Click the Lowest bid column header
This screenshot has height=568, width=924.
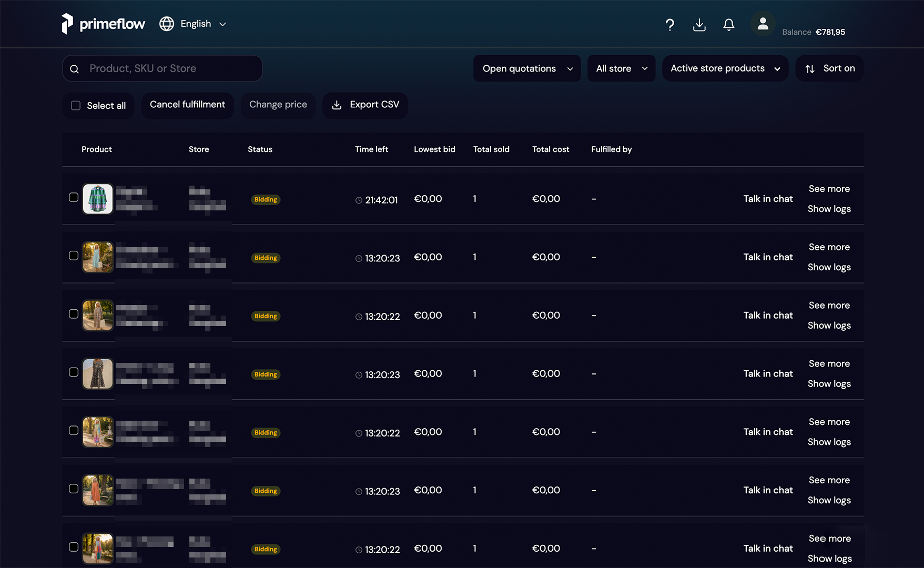[x=434, y=149]
